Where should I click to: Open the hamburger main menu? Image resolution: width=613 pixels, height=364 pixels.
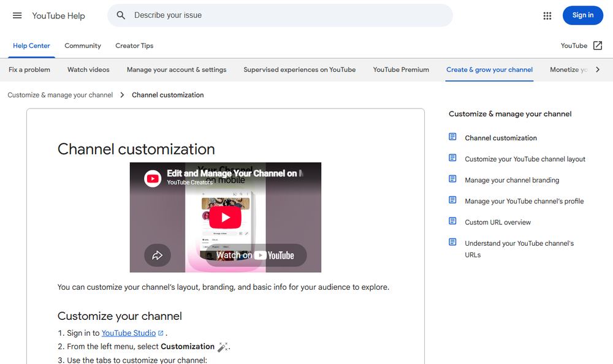[17, 16]
